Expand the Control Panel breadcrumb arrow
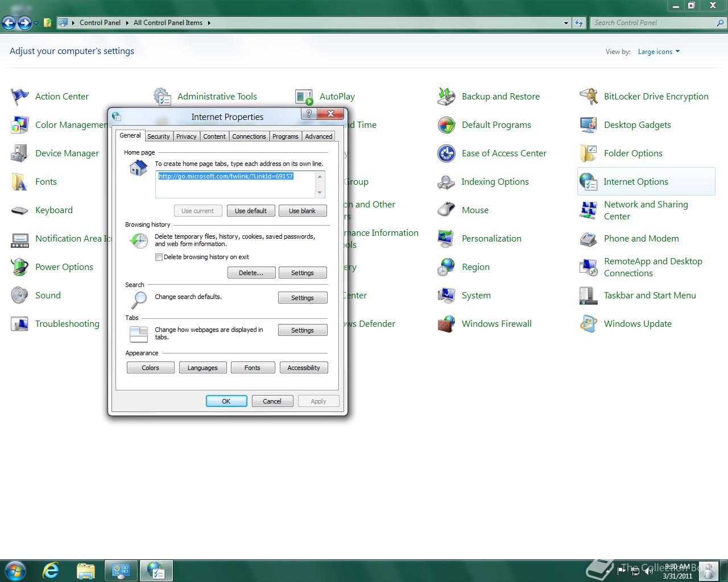This screenshot has width=728, height=582. click(127, 23)
